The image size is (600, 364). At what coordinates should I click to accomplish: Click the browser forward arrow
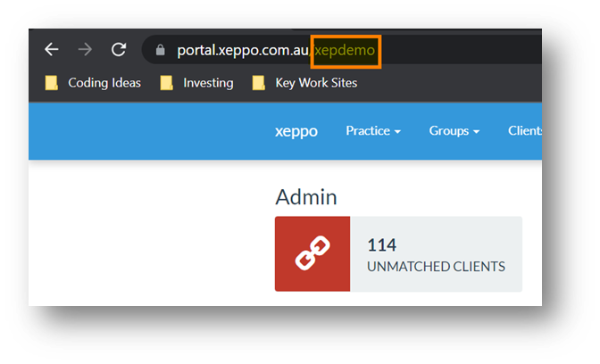click(85, 49)
